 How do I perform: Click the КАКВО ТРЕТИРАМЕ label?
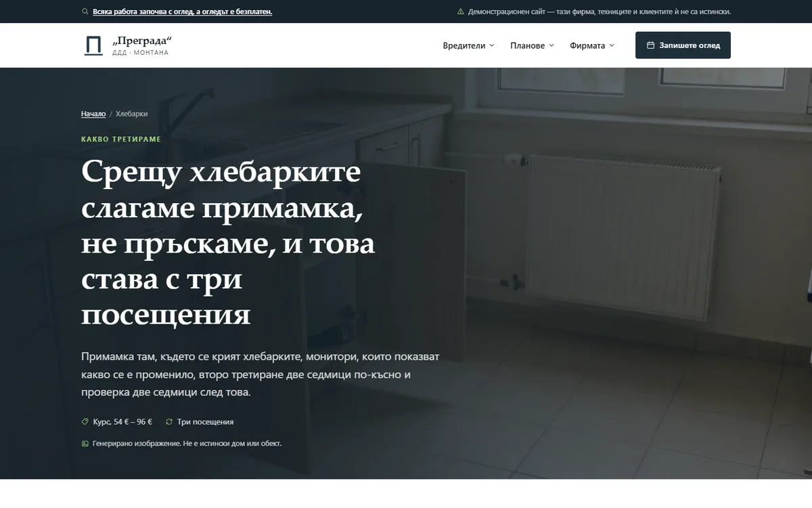pyautogui.click(x=121, y=139)
